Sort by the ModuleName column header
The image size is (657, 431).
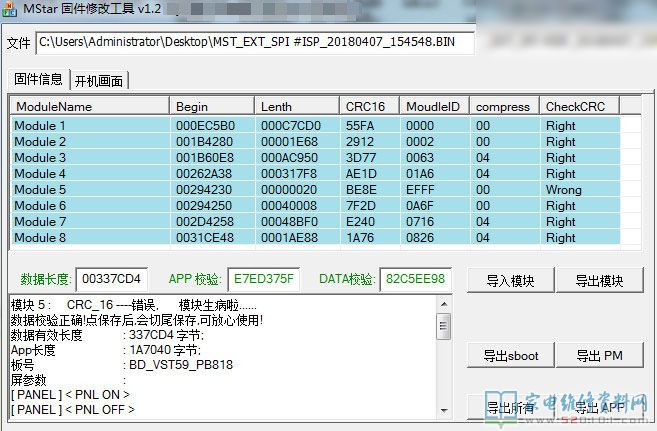90,106
